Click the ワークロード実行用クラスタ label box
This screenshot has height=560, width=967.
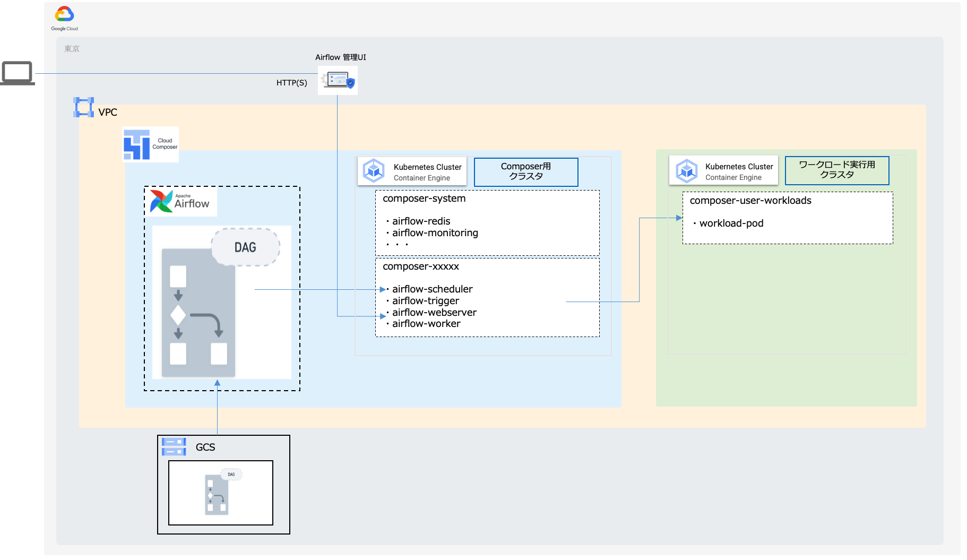click(837, 170)
